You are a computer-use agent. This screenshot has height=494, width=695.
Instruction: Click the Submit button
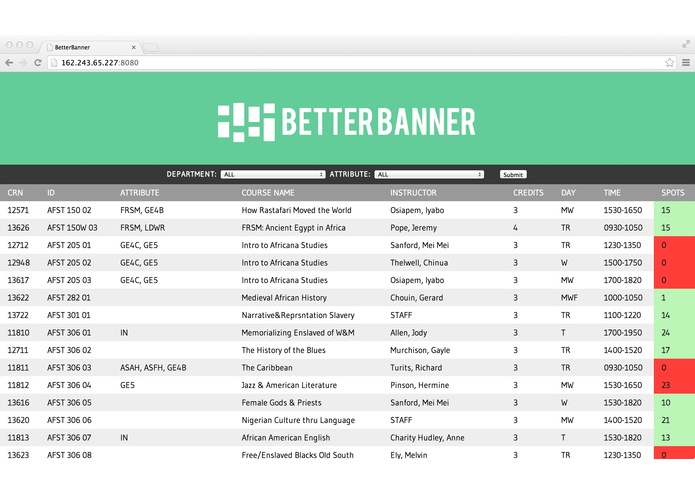[x=513, y=175]
